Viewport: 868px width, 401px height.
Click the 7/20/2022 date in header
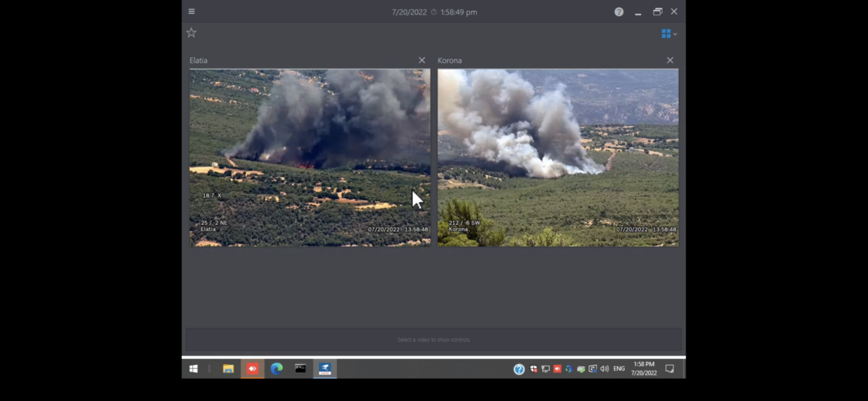click(x=409, y=12)
